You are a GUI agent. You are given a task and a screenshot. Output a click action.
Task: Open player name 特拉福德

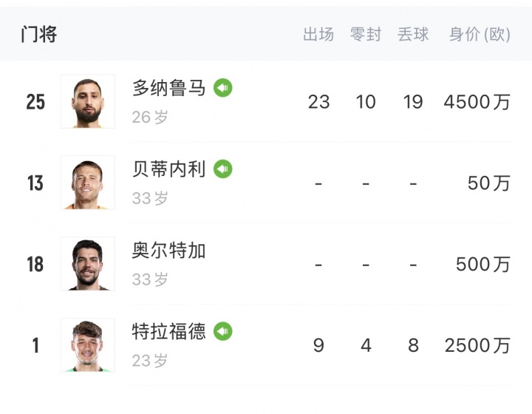click(169, 332)
